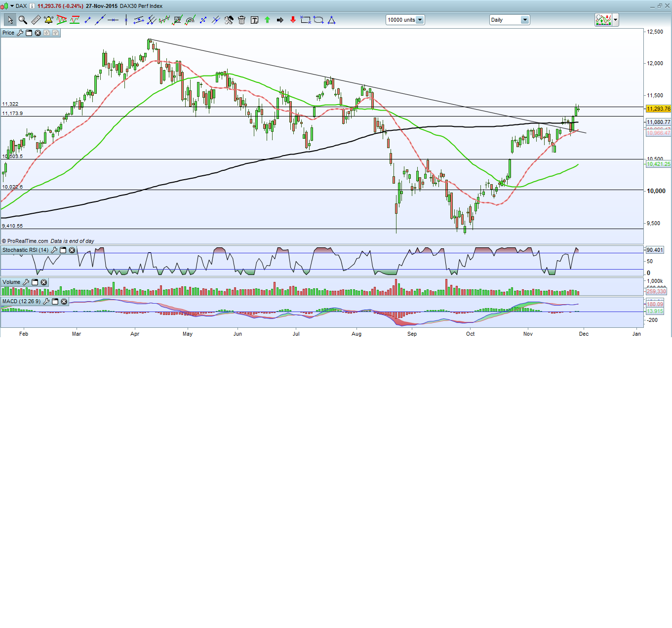Click the DAX instrument info icon
Image resolution: width=672 pixels, height=628 pixels.
[32, 6]
